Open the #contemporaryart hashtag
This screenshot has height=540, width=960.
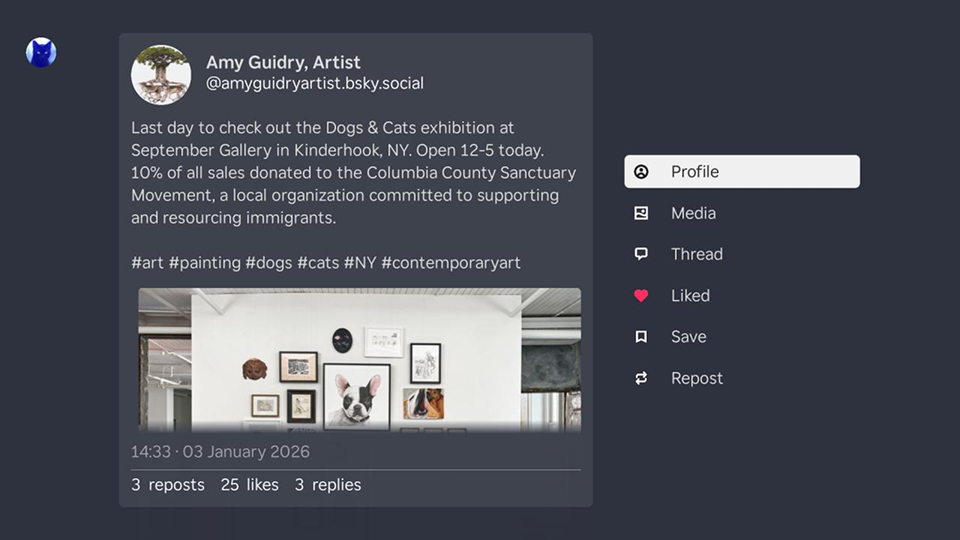click(x=450, y=263)
